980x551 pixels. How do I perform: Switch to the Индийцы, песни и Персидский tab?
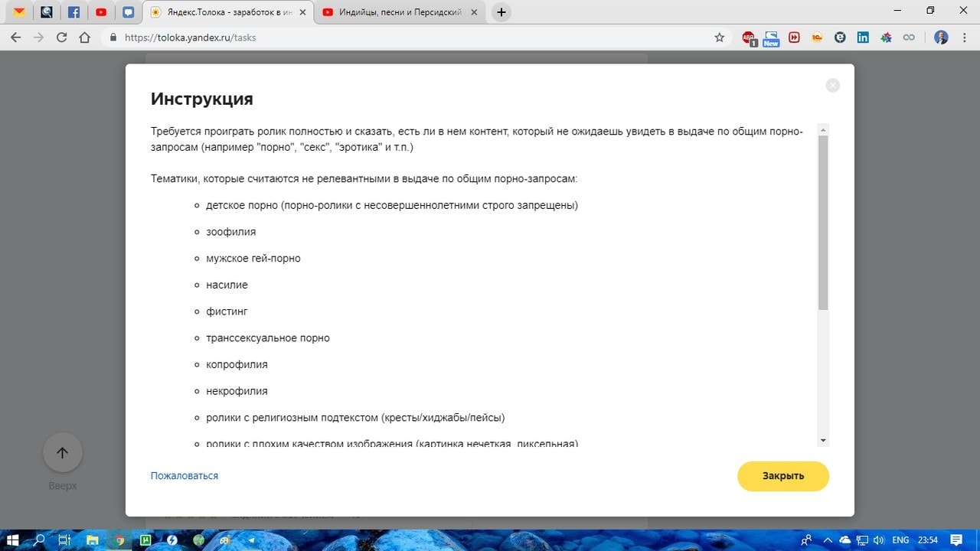400,12
